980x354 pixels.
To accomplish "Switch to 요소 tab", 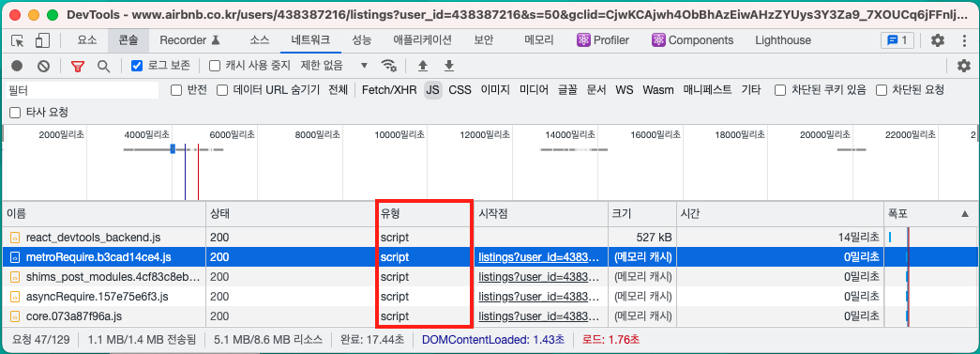I will click(87, 40).
